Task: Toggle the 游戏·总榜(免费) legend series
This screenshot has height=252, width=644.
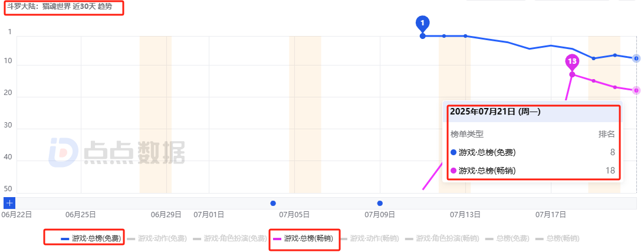Action: coord(91,238)
